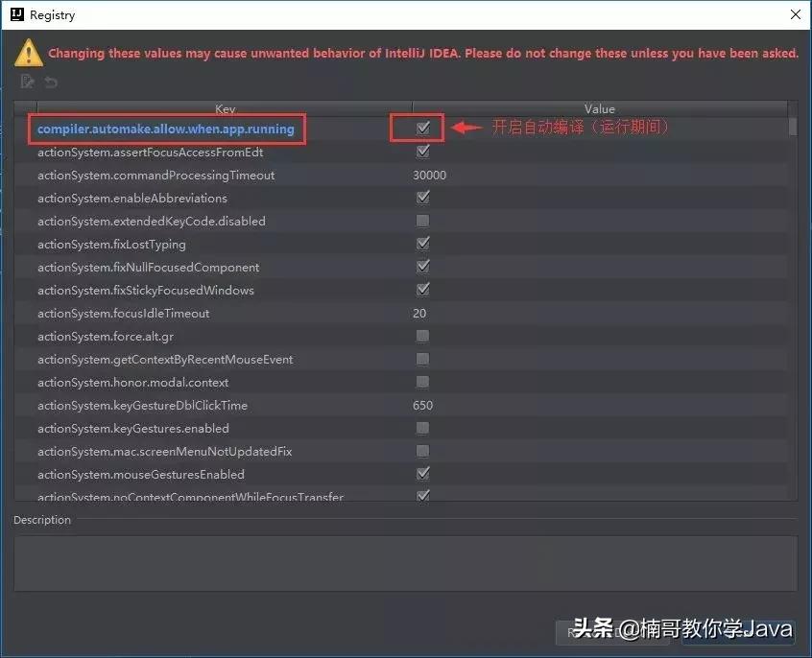Toggle actionSystem.fixStickyFocusedWindows checkbox
Viewport: 812px width, 658px height.
click(423, 290)
